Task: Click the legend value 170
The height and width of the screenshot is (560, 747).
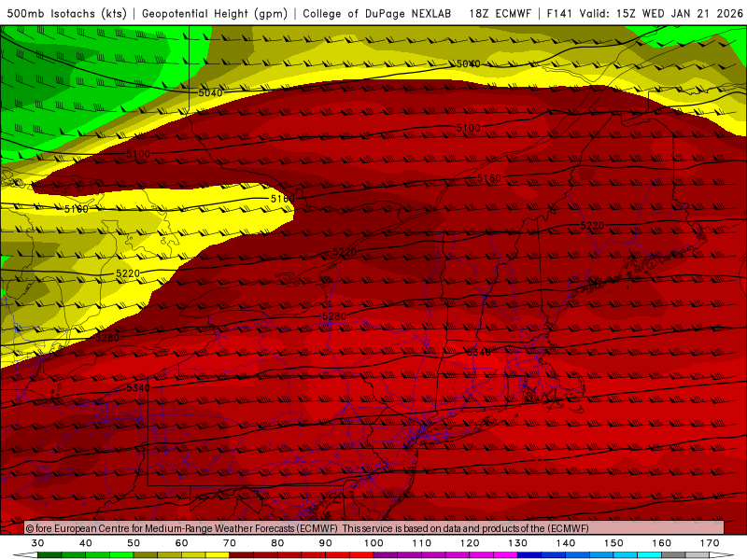Action: click(x=710, y=543)
